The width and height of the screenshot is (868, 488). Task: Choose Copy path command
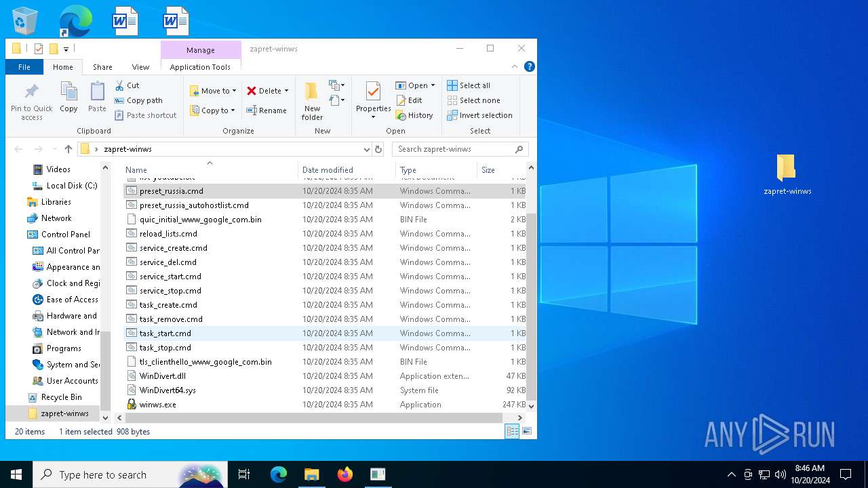[x=139, y=100]
